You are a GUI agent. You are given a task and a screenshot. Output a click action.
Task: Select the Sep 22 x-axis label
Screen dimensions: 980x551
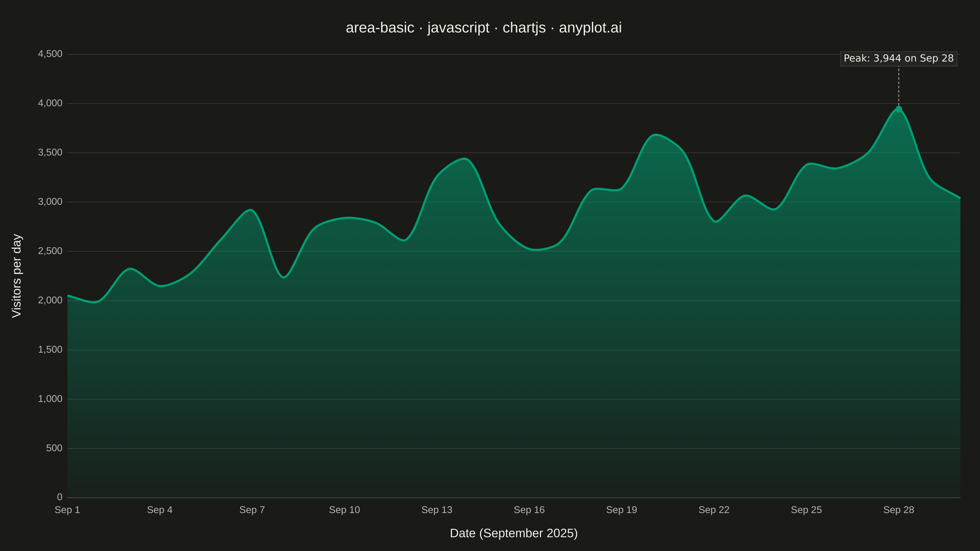[714, 510]
